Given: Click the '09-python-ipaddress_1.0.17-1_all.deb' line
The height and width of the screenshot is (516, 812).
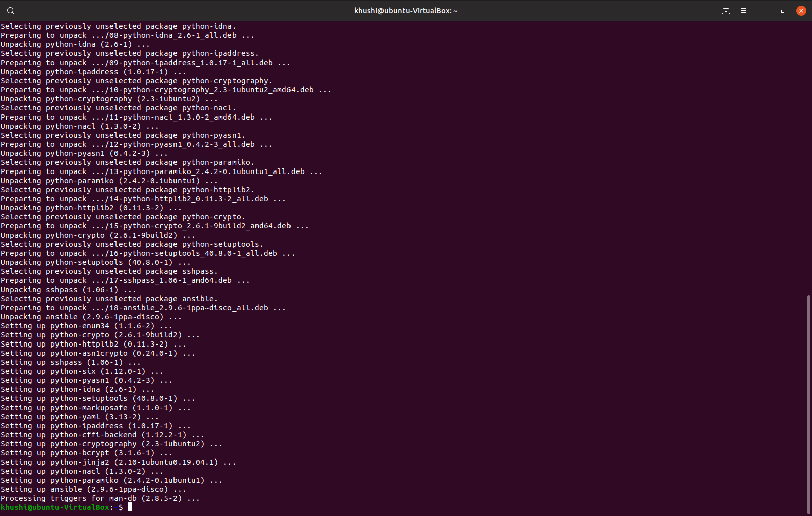Looking at the screenshot, I should coord(145,63).
